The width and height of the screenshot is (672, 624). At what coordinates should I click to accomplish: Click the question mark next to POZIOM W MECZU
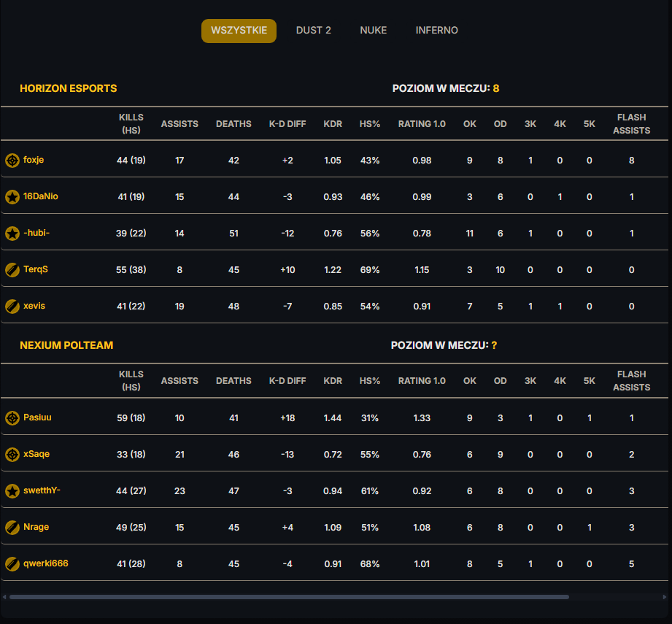tap(495, 345)
